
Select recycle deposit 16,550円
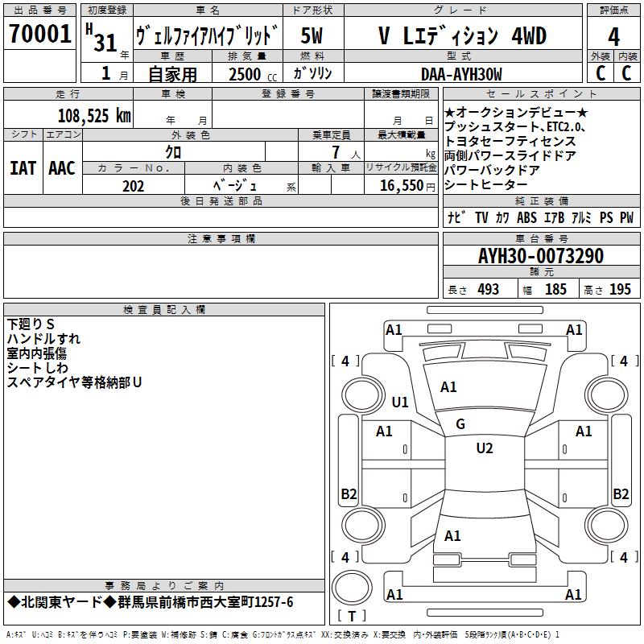[x=407, y=186]
